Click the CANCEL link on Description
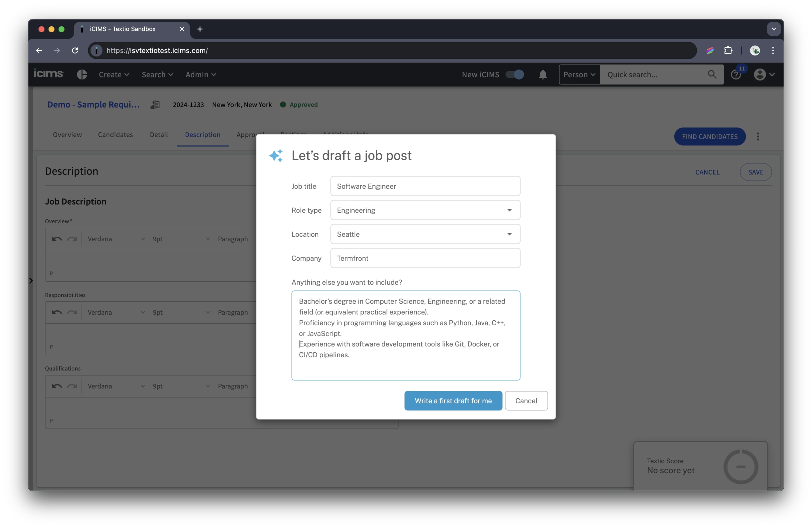 click(x=707, y=172)
